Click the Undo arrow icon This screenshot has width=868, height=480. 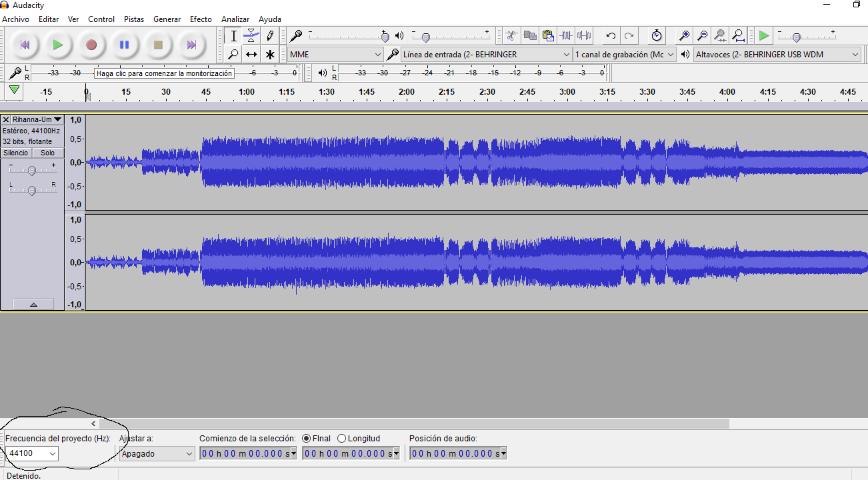pos(611,36)
